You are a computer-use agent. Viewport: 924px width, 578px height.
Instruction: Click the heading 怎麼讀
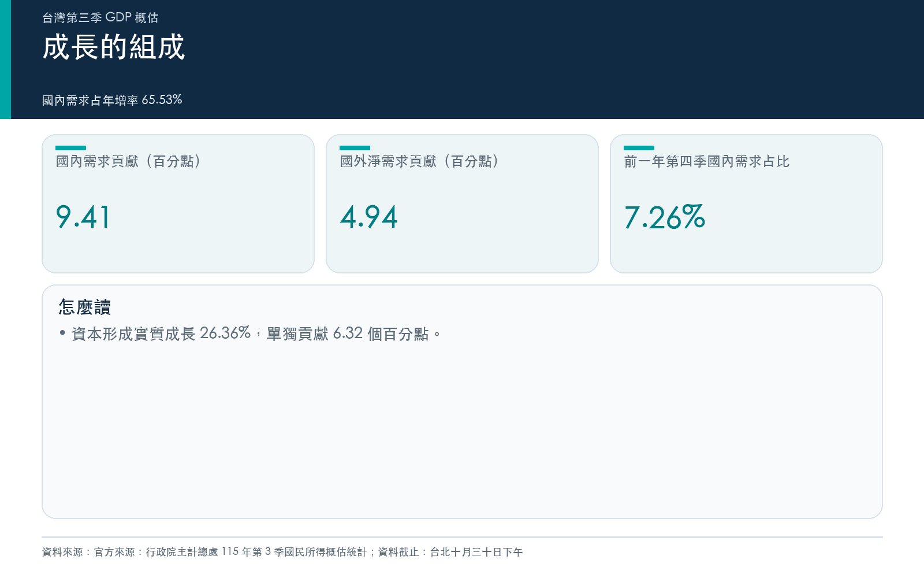[x=85, y=307]
